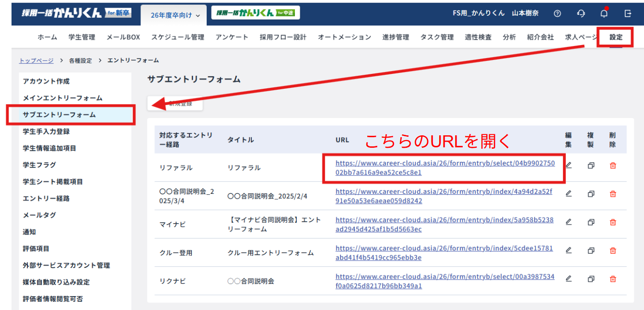
Task: Delete the 〇〇合同説明会_2025/3/4 row
Action: pos(613,194)
